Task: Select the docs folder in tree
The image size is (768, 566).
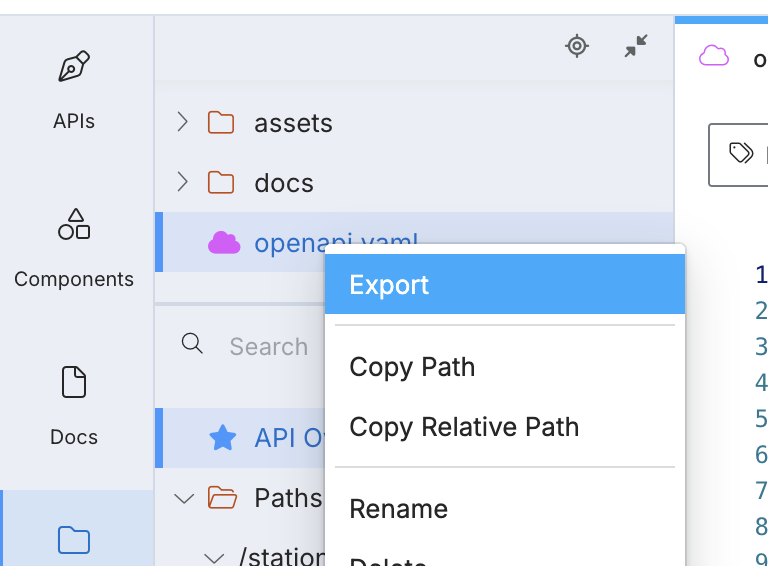Action: click(x=284, y=184)
